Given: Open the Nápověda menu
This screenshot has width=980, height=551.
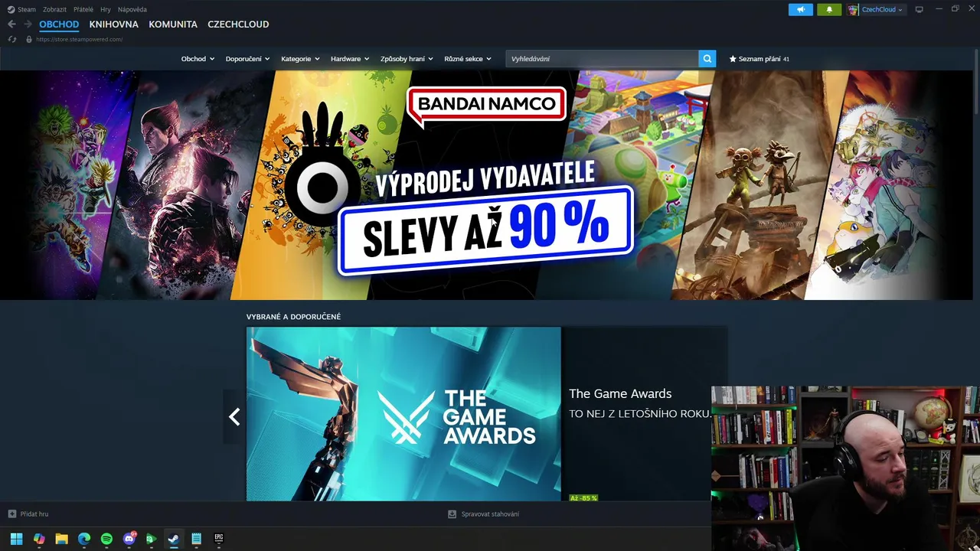Looking at the screenshot, I should 132,10.
